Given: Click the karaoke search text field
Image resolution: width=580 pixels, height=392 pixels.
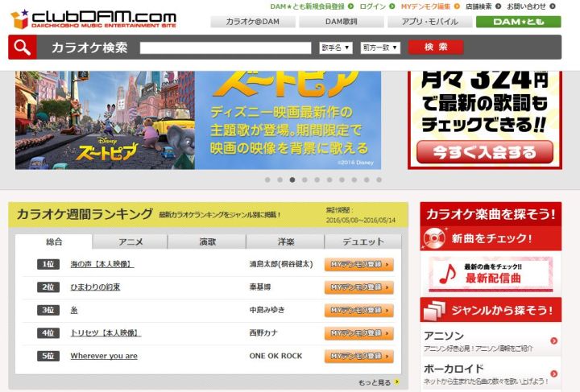Looking at the screenshot, I should (x=226, y=47).
